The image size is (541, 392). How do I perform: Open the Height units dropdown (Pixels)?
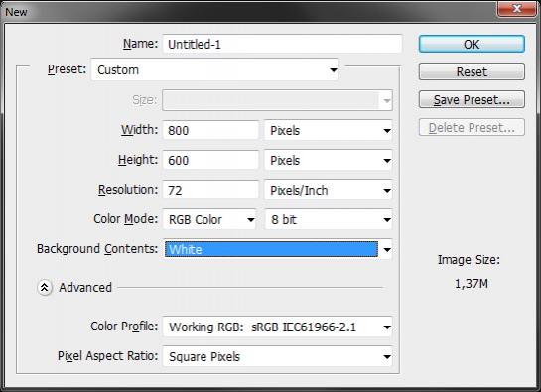point(329,160)
